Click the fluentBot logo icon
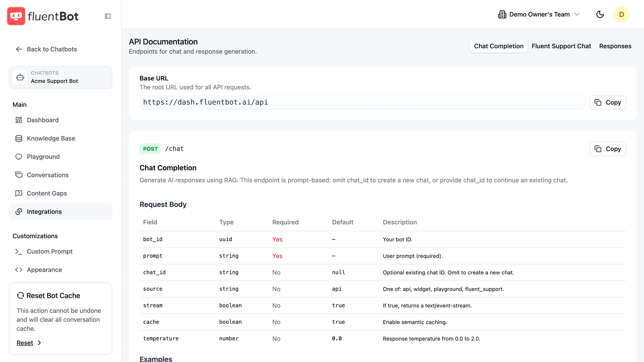This screenshot has width=644, height=362. coord(16,16)
